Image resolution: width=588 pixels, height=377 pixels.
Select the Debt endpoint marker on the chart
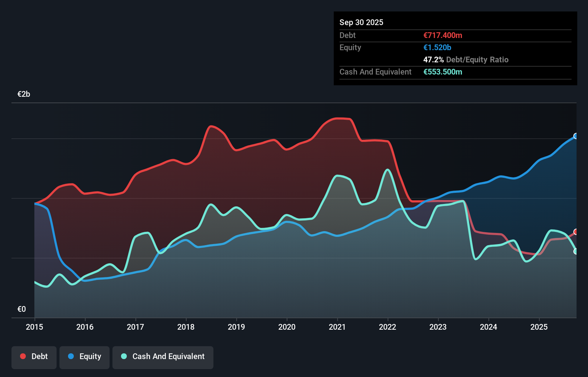tap(575, 232)
